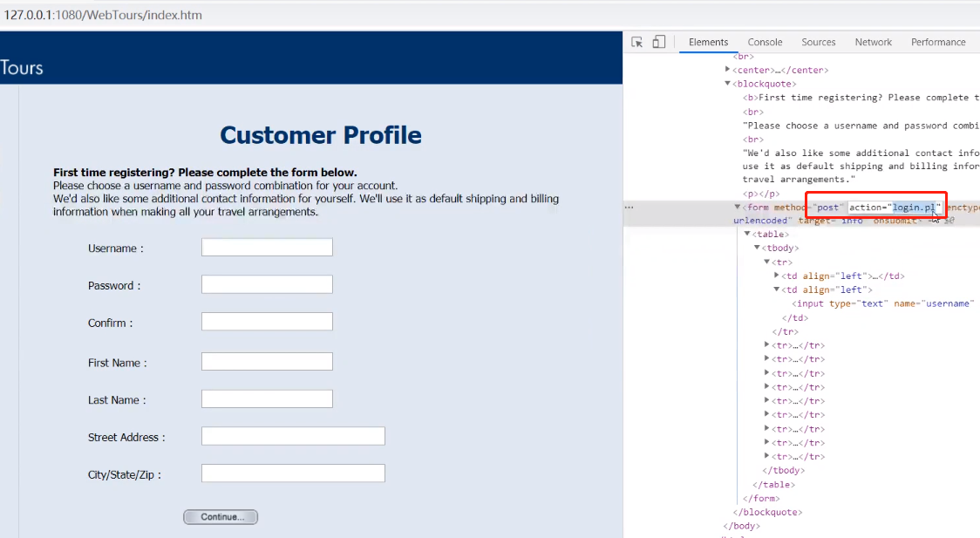Select the empty <p></p> node
This screenshot has height=538, width=980.
click(x=760, y=194)
